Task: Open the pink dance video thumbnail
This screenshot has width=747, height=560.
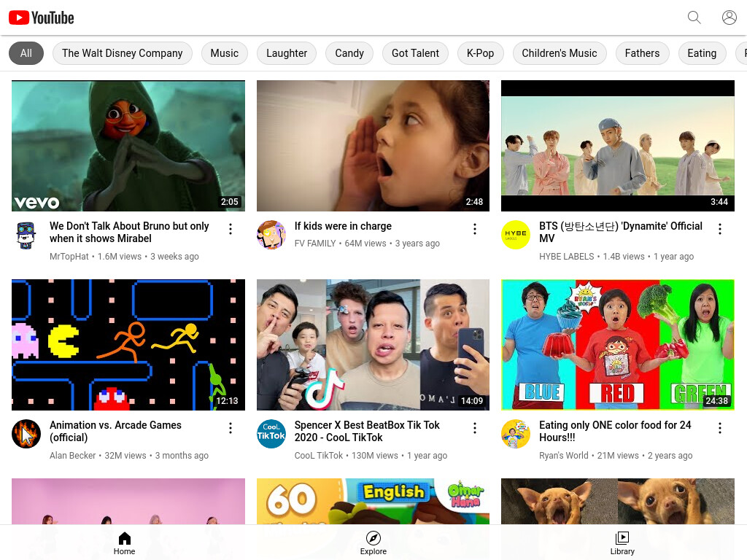Action: 128,502
